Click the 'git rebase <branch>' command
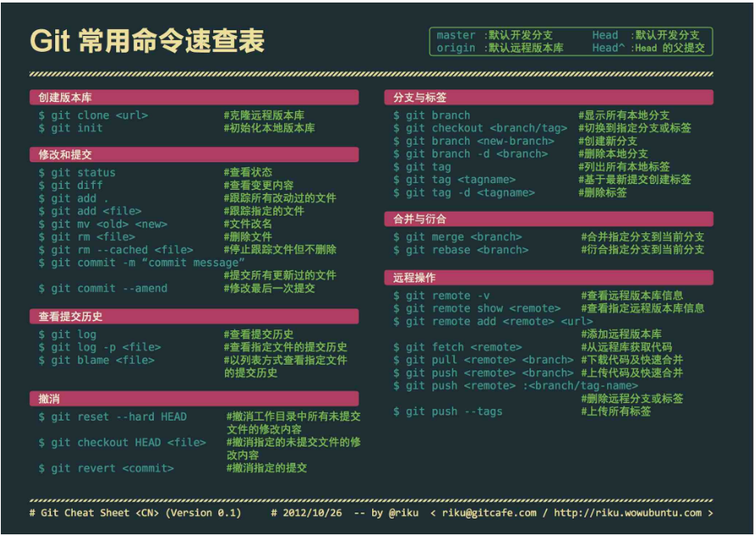This screenshot has width=756, height=536. pyautogui.click(x=461, y=250)
